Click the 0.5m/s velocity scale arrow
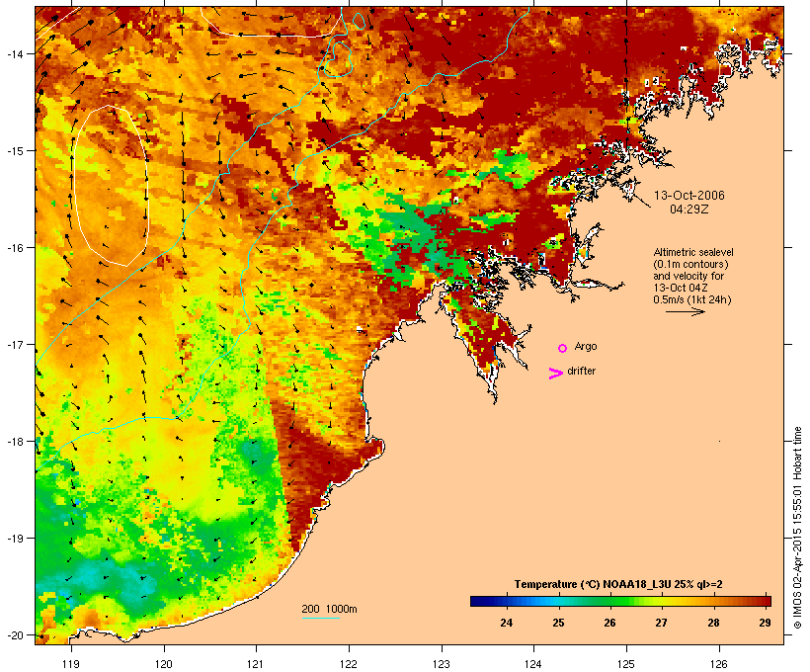 tap(686, 311)
